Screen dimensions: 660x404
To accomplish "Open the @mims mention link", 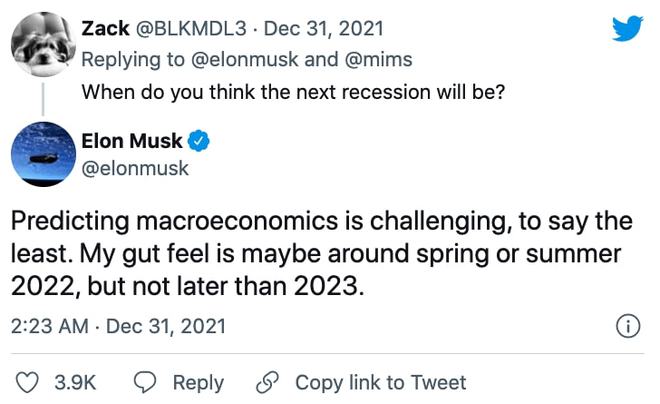I will pos(378,59).
